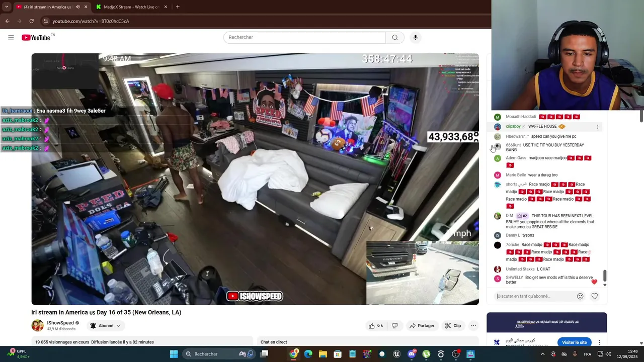Open File Explorer from the taskbar
The height and width of the screenshot is (362, 644).
323,354
